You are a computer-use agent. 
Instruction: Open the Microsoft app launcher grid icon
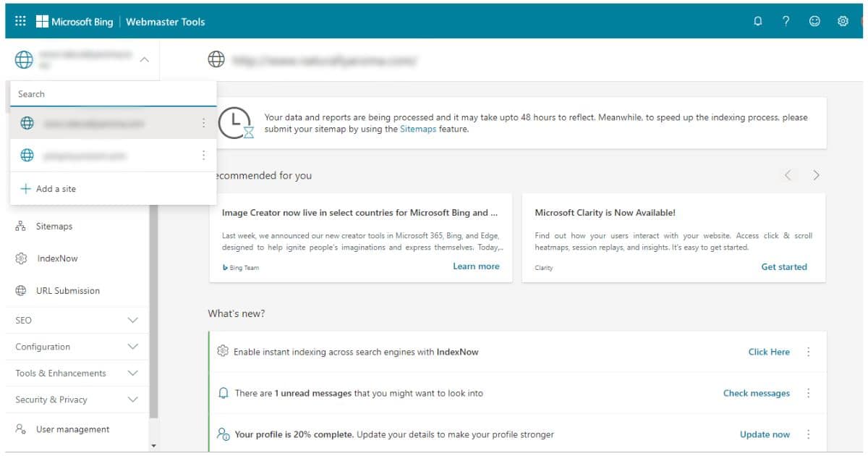pos(20,21)
